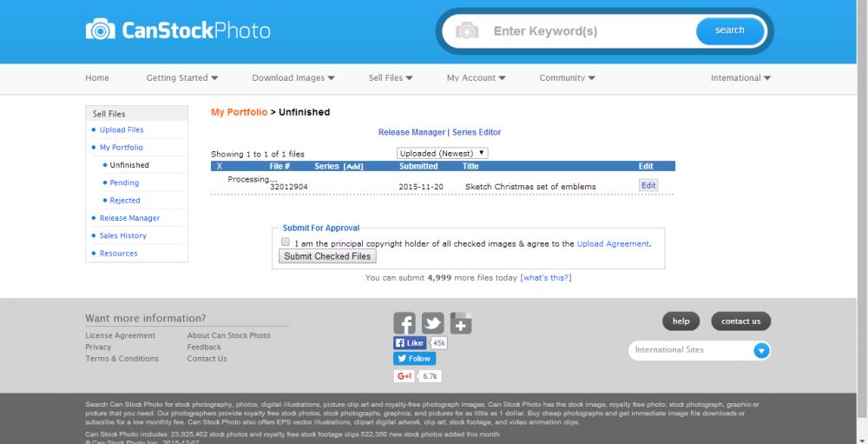
Task: Click the what's this? link
Action: (546, 278)
